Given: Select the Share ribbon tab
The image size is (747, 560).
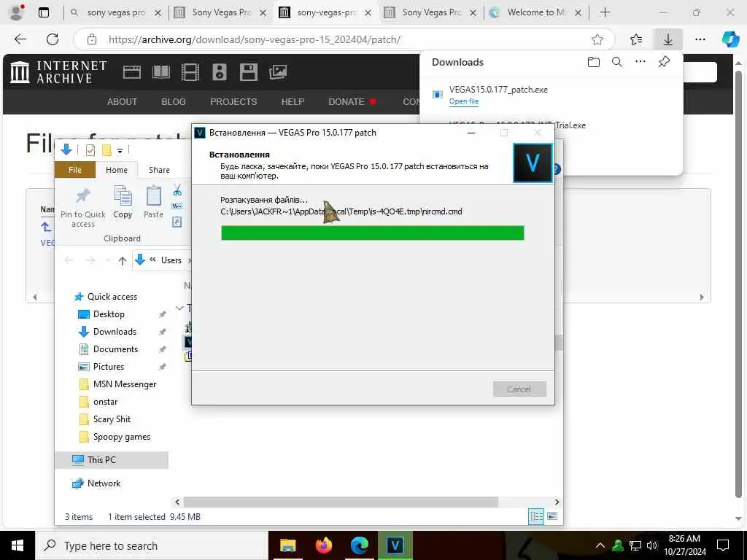Looking at the screenshot, I should (x=159, y=170).
